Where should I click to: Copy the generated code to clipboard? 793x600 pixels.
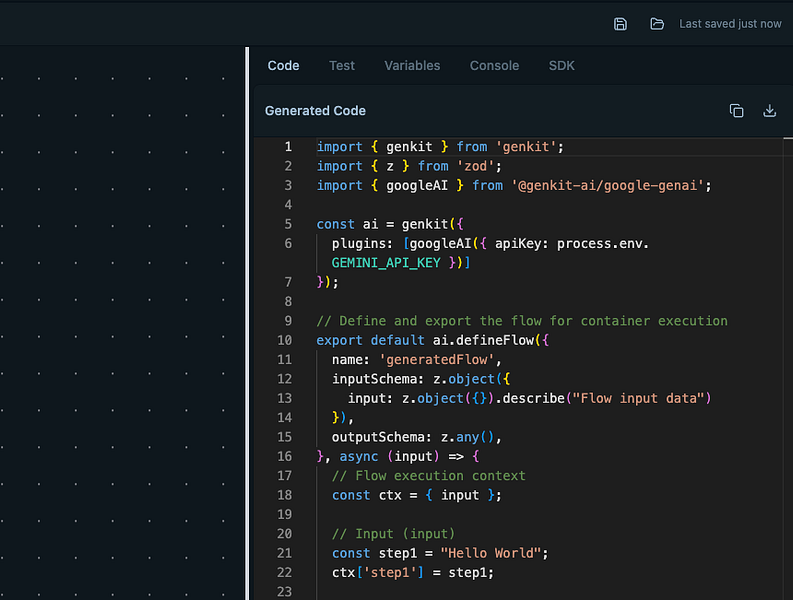736,110
